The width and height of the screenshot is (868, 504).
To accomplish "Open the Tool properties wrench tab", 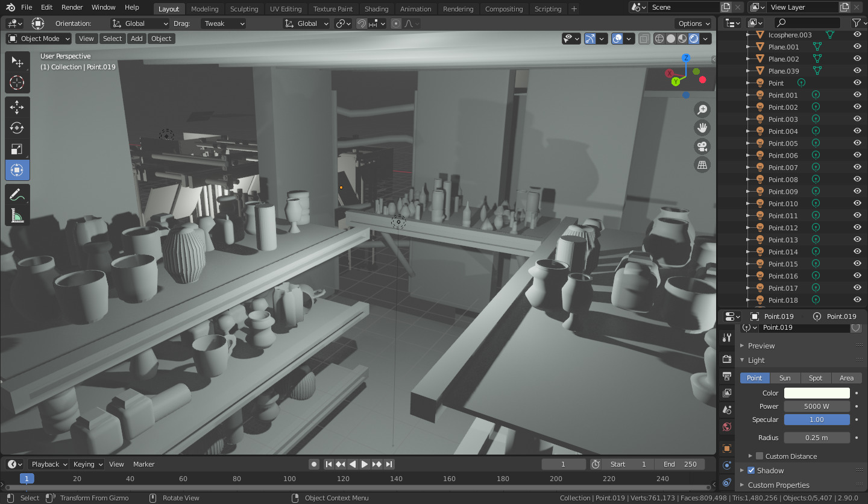I will pos(727,338).
